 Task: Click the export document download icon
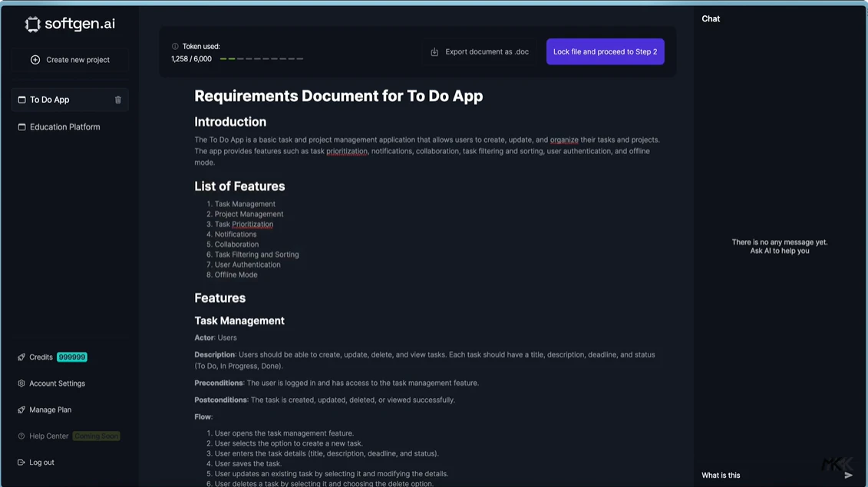434,51
